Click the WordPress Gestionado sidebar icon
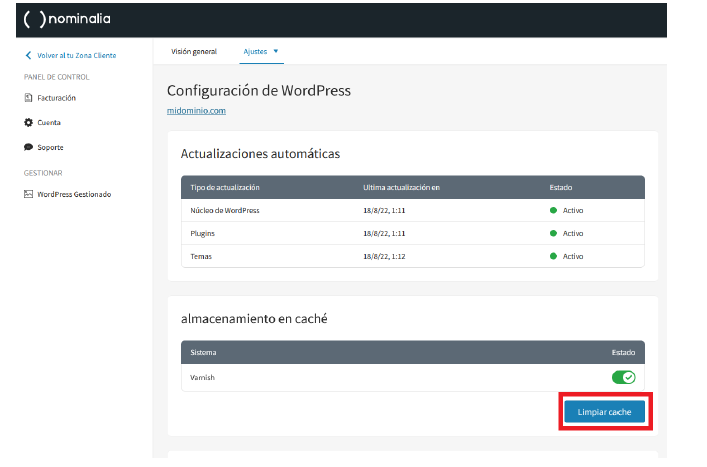Image resolution: width=707 pixels, height=467 pixels. (x=28, y=194)
